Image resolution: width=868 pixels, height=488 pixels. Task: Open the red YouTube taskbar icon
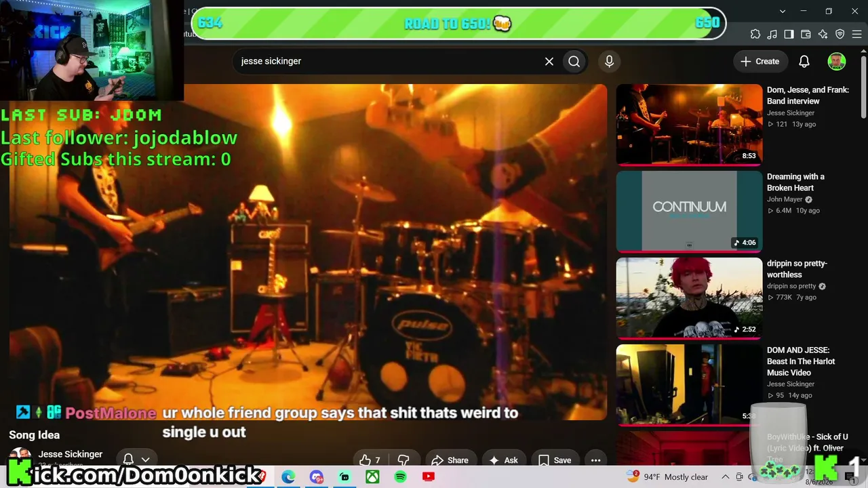(x=428, y=477)
